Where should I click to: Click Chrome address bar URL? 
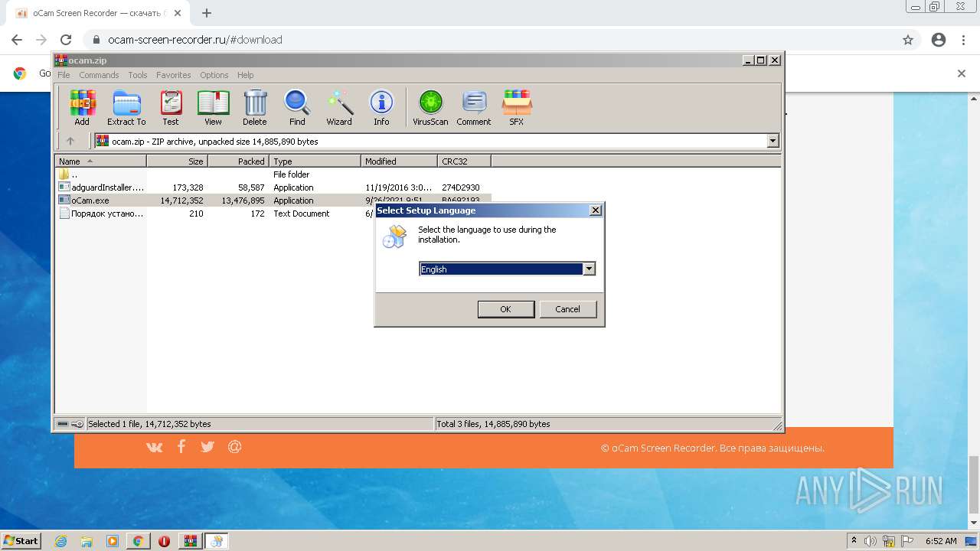[x=195, y=40]
